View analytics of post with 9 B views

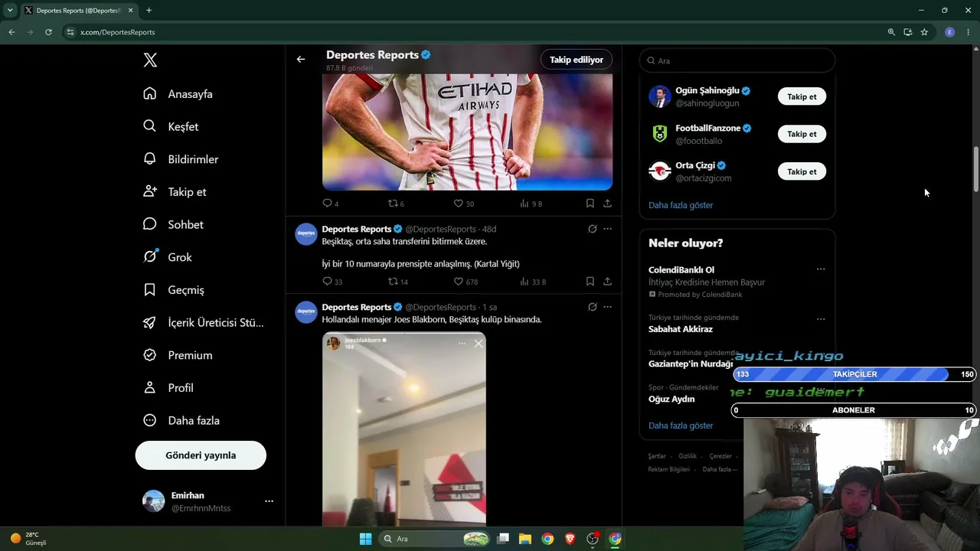click(531, 204)
